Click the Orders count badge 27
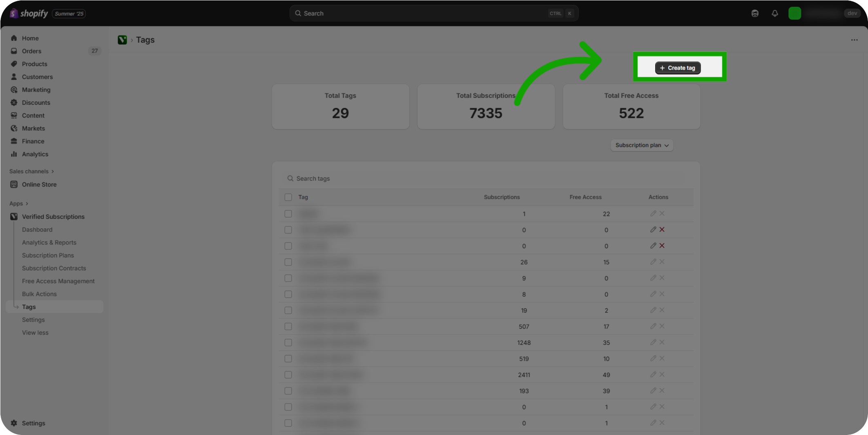 [95, 51]
